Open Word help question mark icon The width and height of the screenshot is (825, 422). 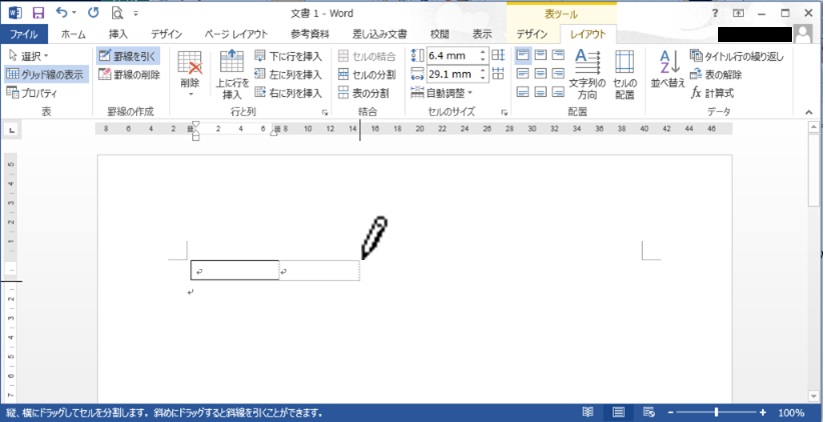[715, 13]
